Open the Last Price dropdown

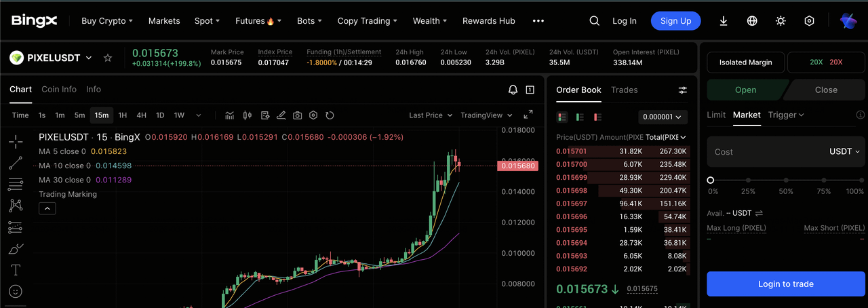pyautogui.click(x=431, y=115)
